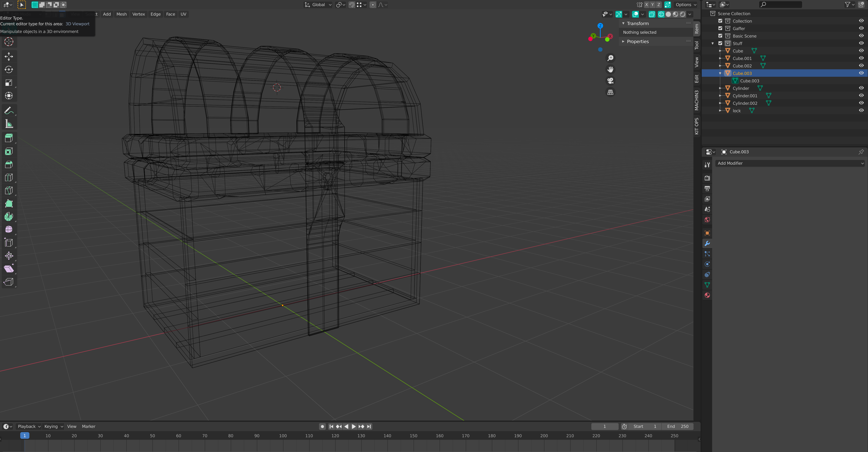Select the Move tool in toolbar
The image size is (868, 452).
(9, 56)
